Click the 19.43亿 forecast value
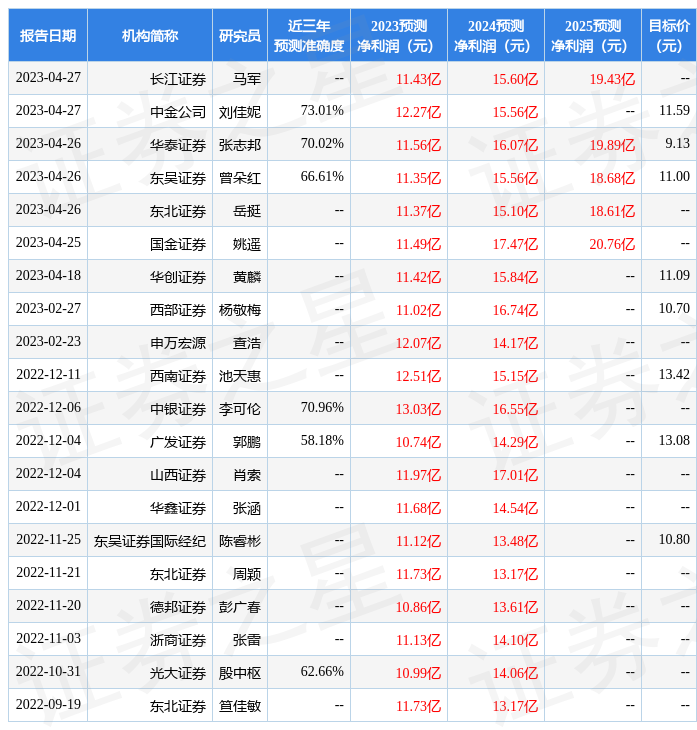Image resolution: width=697 pixels, height=730 pixels. point(612,79)
